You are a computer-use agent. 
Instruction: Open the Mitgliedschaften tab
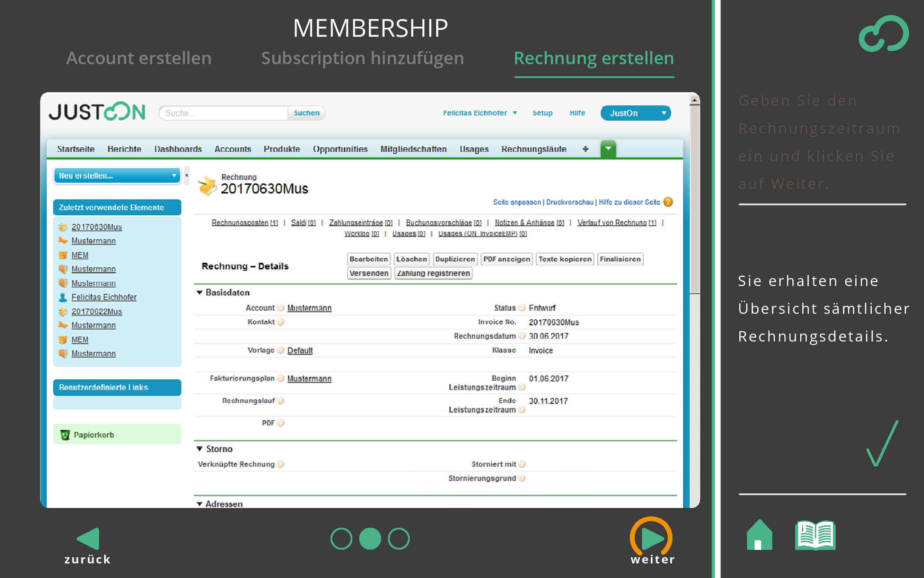point(413,149)
